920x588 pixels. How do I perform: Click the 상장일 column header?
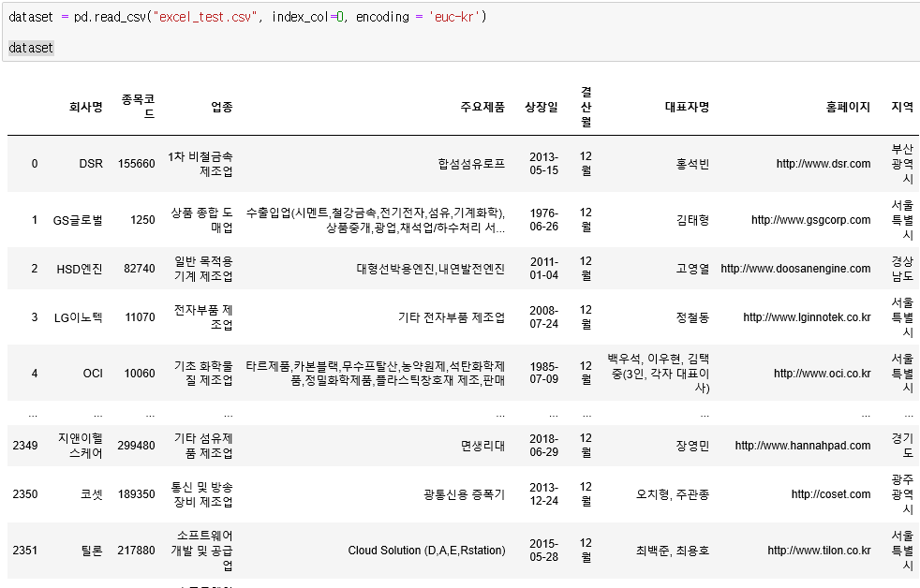541,107
